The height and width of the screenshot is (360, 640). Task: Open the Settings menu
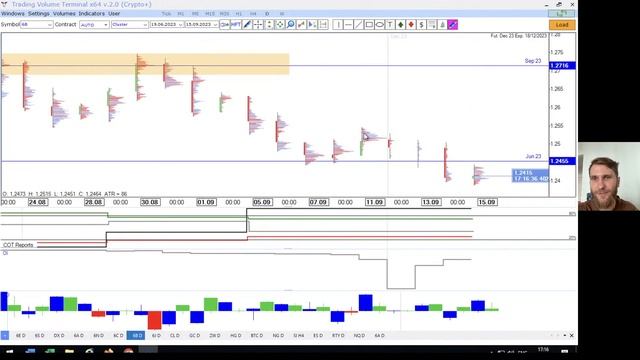[x=38, y=13]
